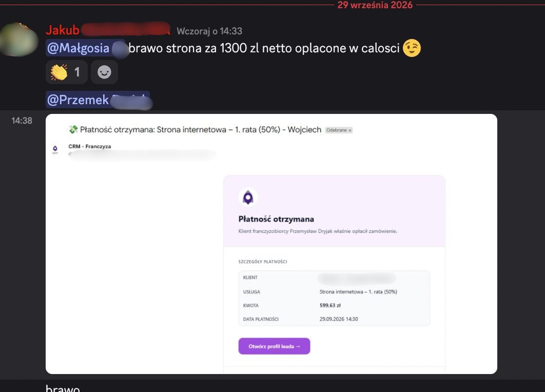
Task: Click the 'Wczoraj o 14:33' timestamp
Action: [209, 31]
